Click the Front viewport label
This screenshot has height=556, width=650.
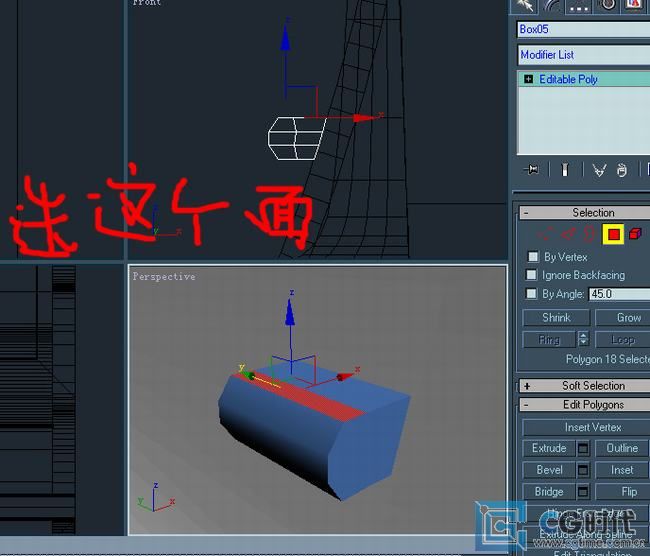pos(147,2)
